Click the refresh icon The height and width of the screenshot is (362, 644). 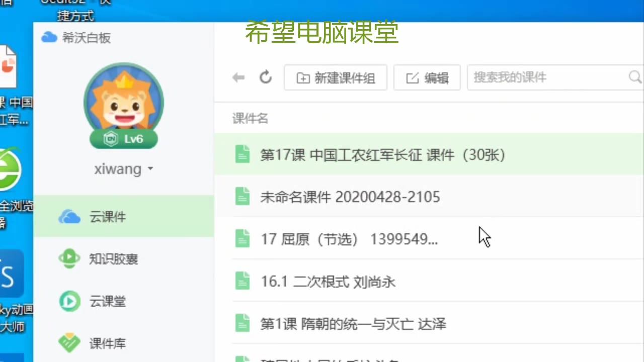[266, 77]
